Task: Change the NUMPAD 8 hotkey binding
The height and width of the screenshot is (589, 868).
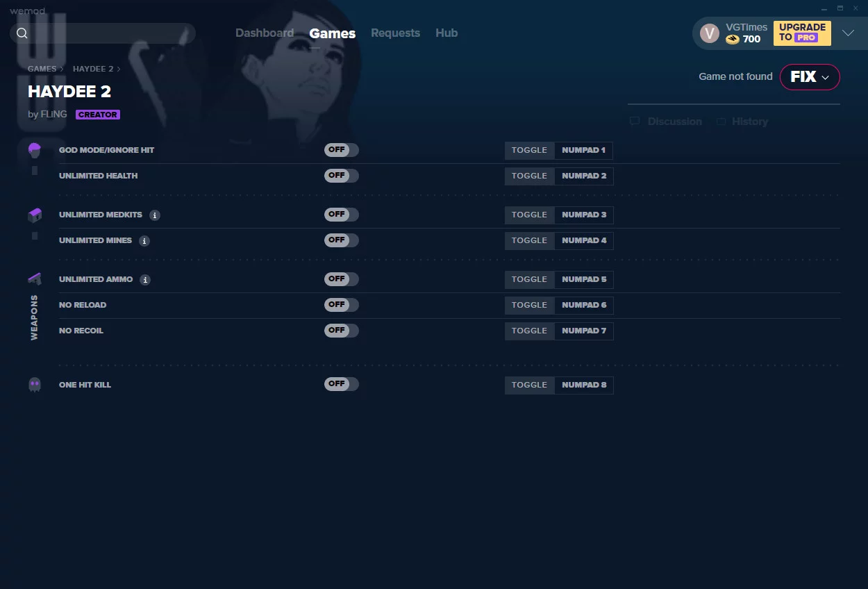Action: [x=584, y=385]
